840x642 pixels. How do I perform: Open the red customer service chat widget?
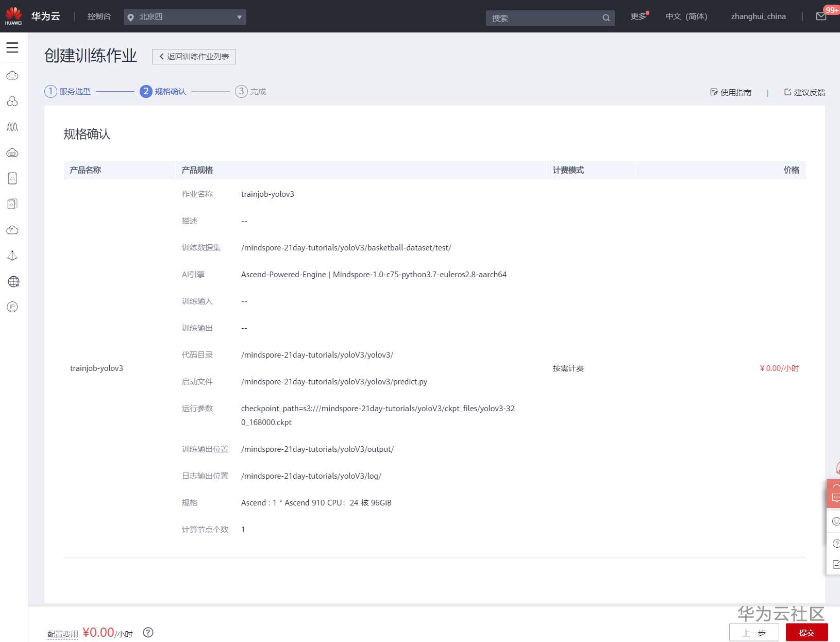(834, 493)
